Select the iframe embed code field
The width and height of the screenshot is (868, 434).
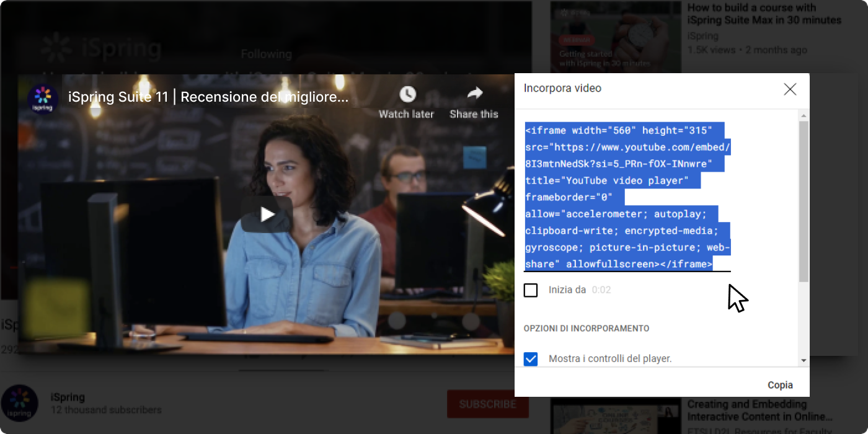tap(627, 197)
